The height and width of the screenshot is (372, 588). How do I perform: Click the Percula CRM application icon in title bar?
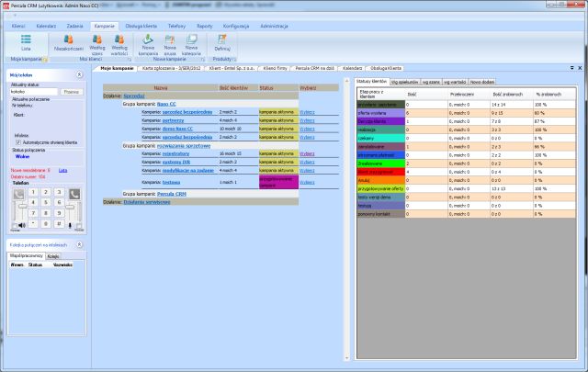(6, 6)
